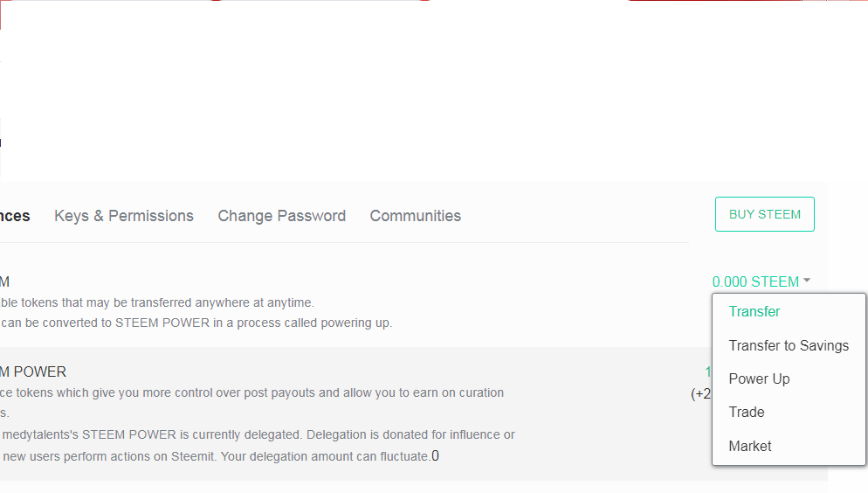The image size is (868, 493).
Task: Open Market from the dropdown menu
Action: click(x=750, y=446)
